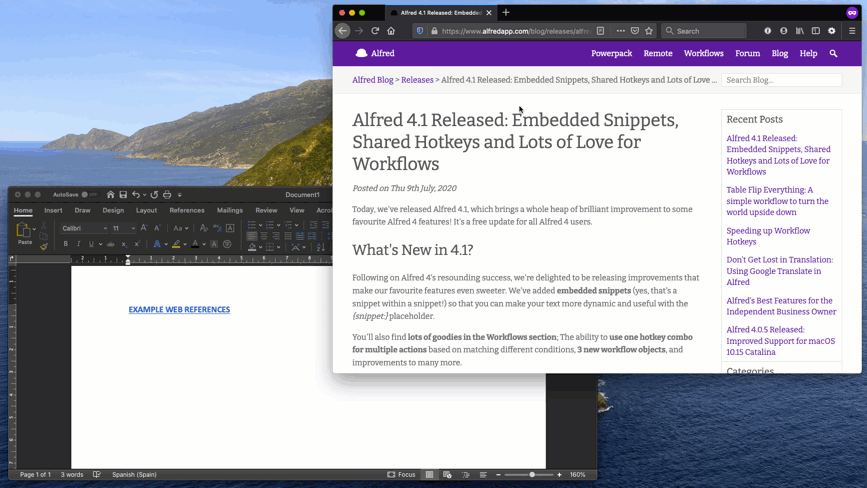Toggle Focus mode in Word status bar
The width and height of the screenshot is (867, 488).
tap(401, 474)
